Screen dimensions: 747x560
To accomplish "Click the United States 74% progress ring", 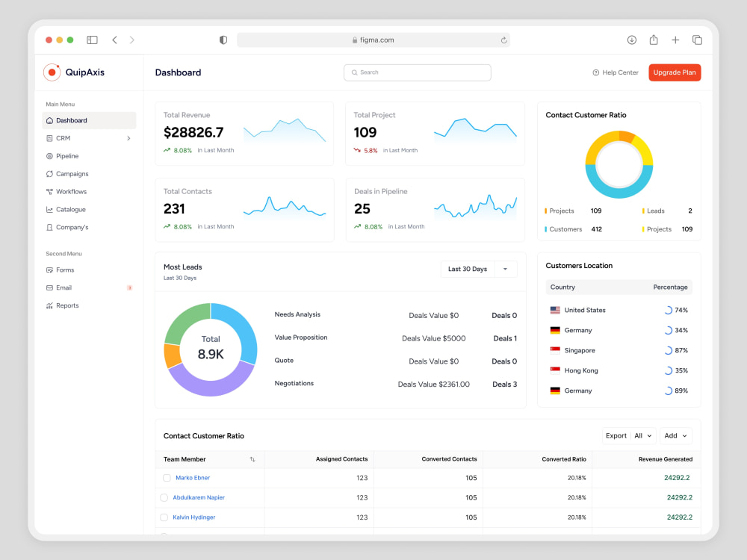I will click(668, 310).
